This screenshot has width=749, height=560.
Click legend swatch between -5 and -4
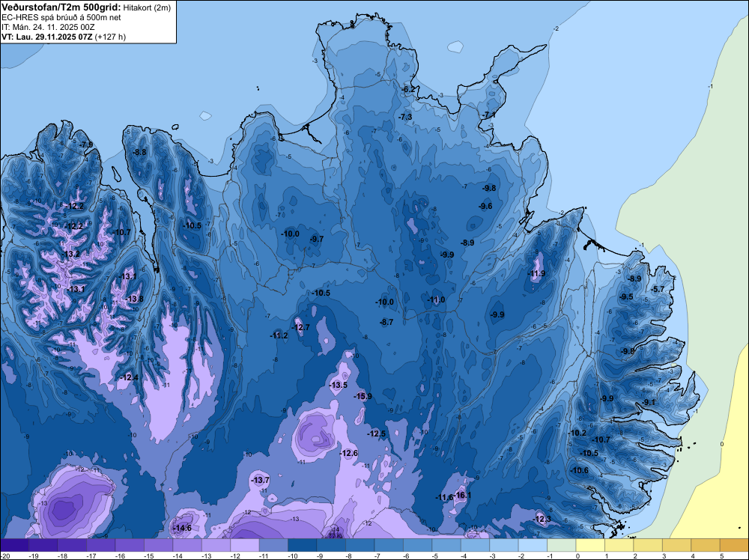click(x=446, y=545)
